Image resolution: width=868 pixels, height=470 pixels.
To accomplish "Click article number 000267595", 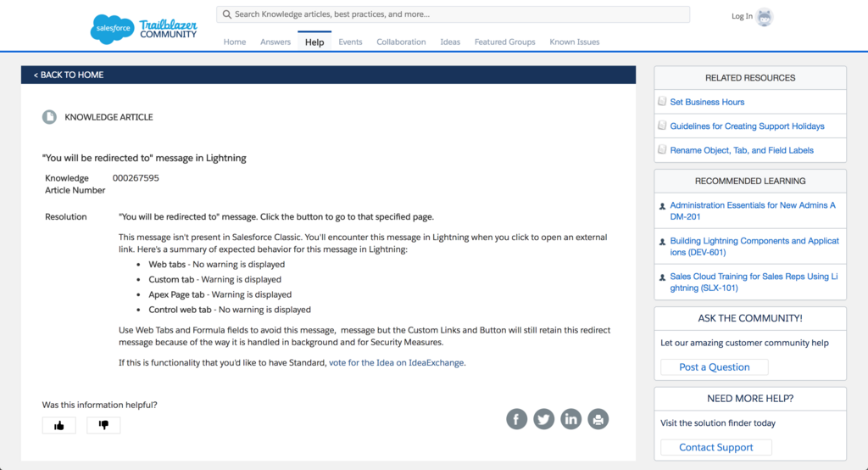I will point(136,178).
